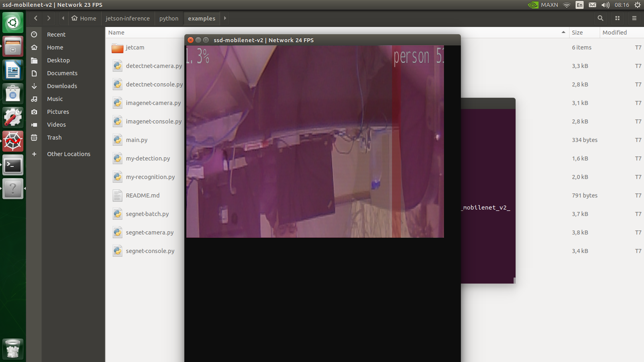Viewport: 644px width, 362px height.
Task: Open search in the file manager toolbar
Action: 600,18
